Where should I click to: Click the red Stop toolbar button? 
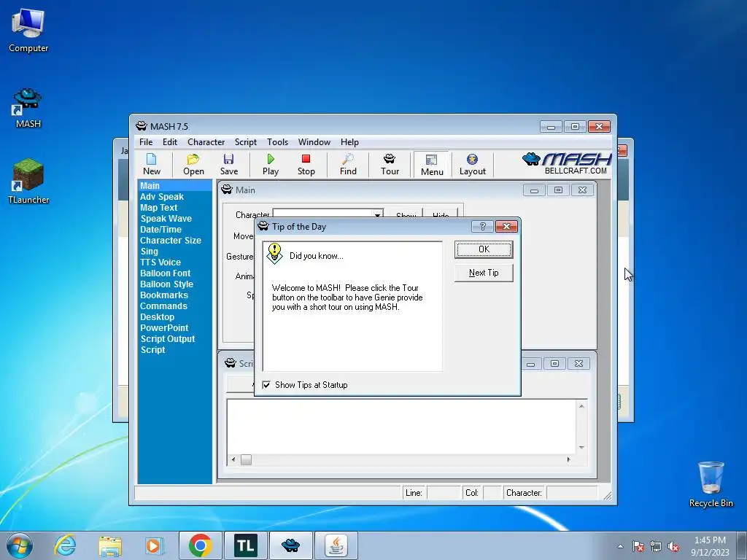tap(306, 165)
